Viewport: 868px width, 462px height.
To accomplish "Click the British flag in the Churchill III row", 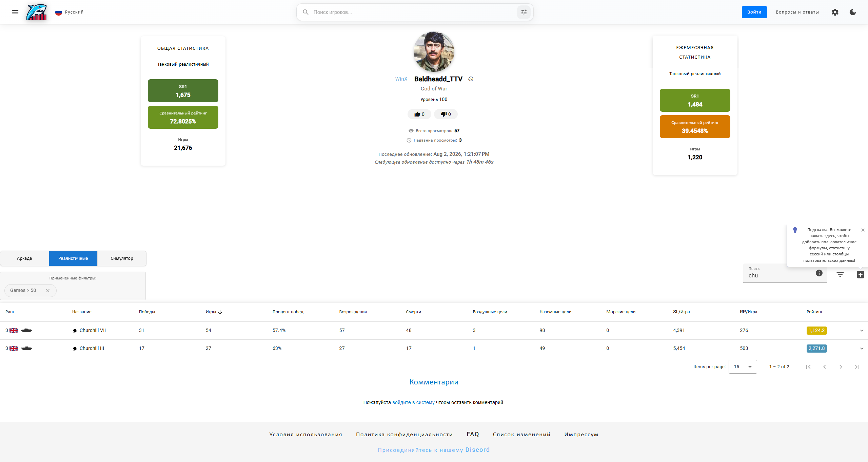I will point(14,349).
